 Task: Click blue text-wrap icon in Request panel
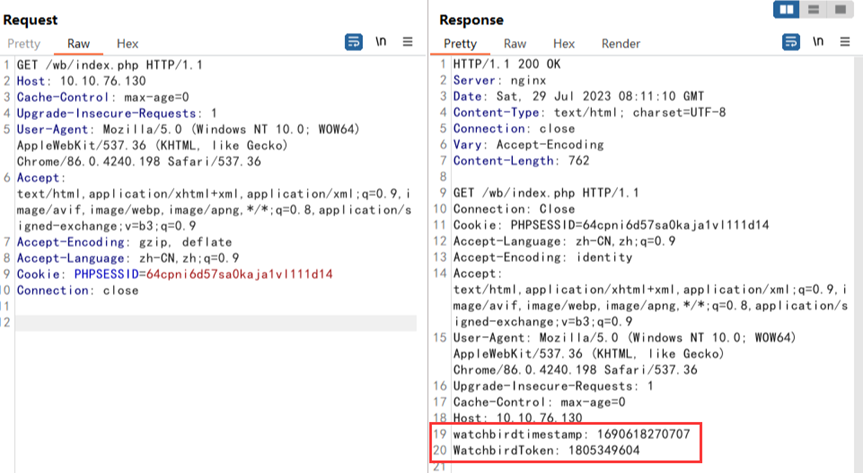[x=353, y=42]
